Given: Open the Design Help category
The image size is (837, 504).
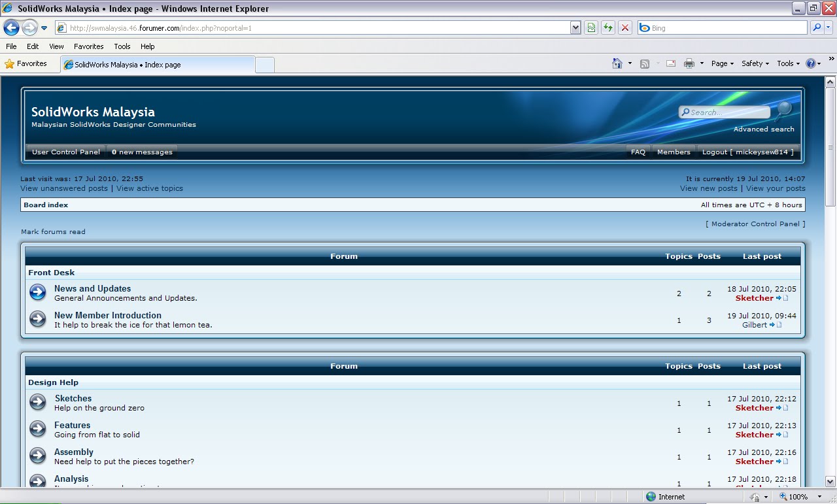Looking at the screenshot, I should pos(53,382).
